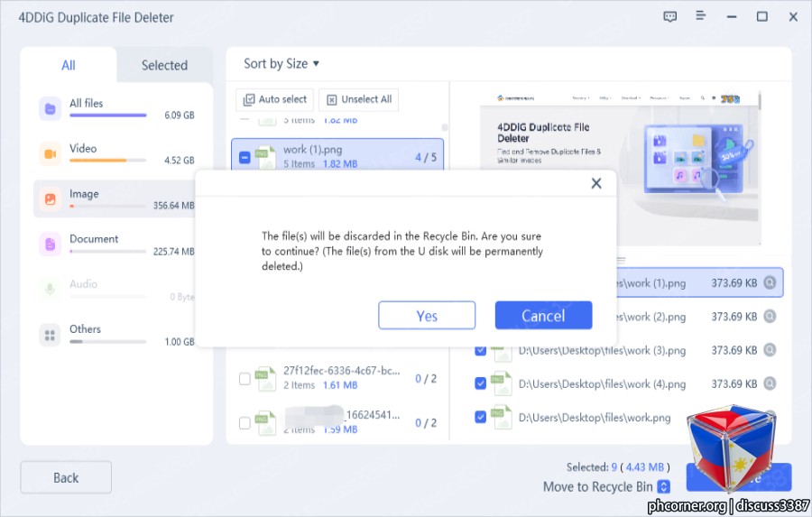
Task: Uncheck work (4).png file checkbox
Action: coord(481,383)
